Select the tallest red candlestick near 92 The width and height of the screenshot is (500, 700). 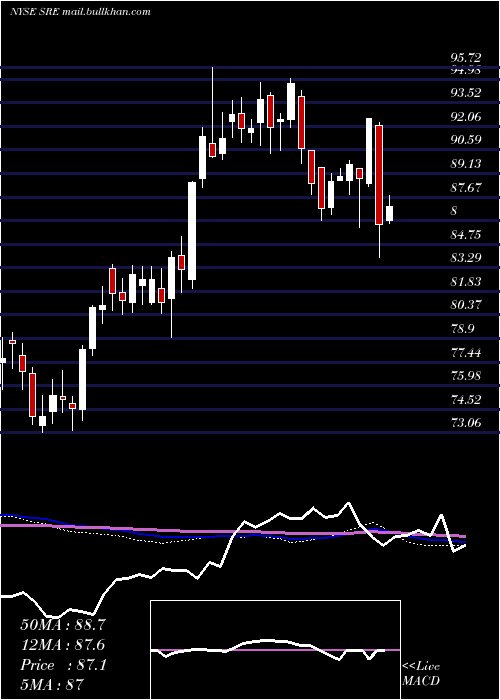(379, 175)
